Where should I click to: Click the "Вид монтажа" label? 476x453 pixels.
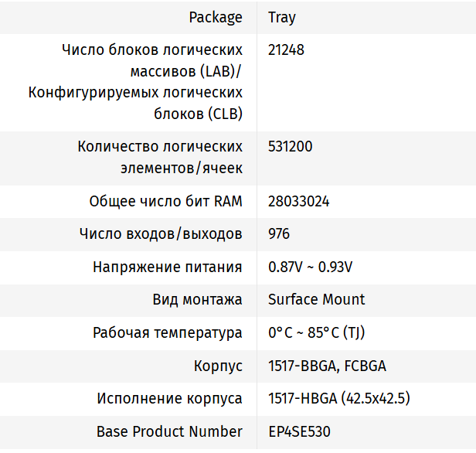point(197,300)
